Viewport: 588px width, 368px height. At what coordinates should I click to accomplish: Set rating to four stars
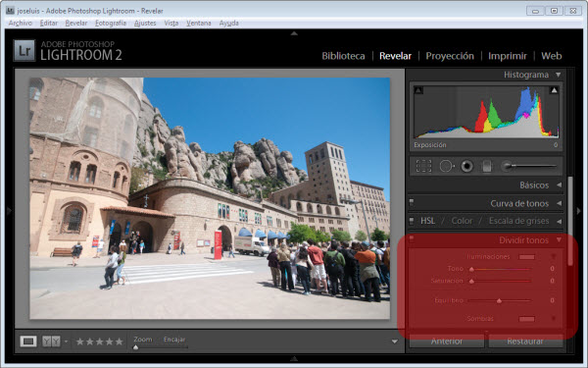pyautogui.click(x=109, y=342)
